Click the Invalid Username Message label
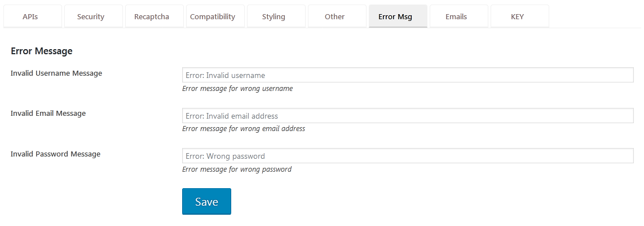The image size is (644, 226). tap(56, 73)
